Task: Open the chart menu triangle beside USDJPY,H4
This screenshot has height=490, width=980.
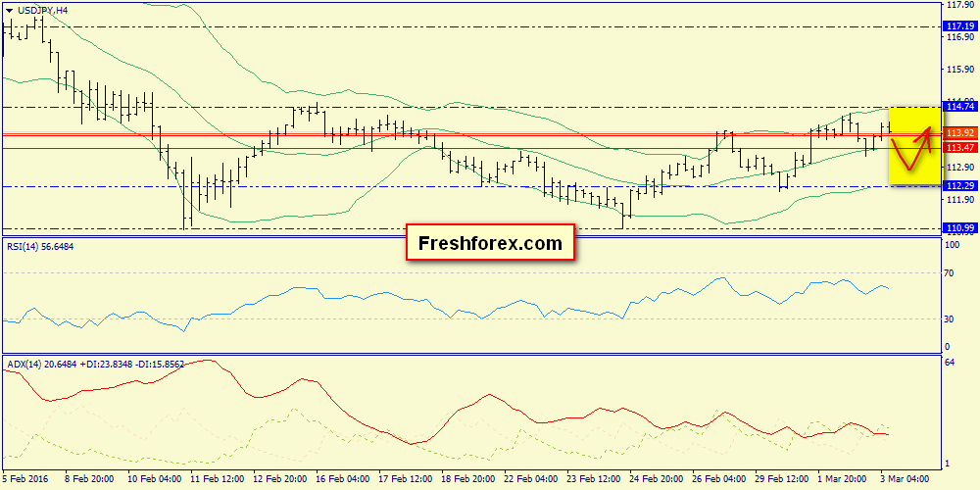Action: (x=9, y=11)
